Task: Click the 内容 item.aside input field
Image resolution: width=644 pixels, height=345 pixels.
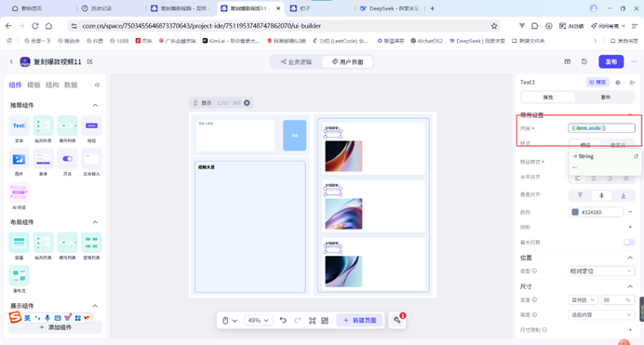Action: coord(601,128)
